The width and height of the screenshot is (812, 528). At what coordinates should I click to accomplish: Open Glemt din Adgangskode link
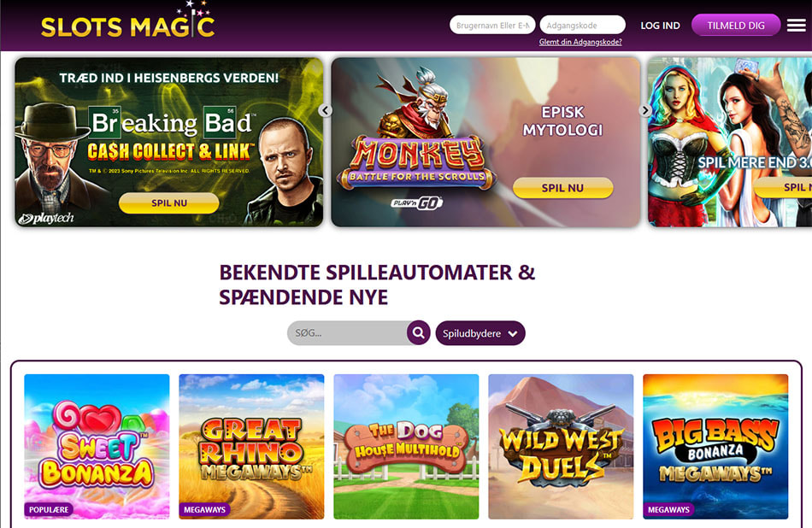pyautogui.click(x=580, y=42)
